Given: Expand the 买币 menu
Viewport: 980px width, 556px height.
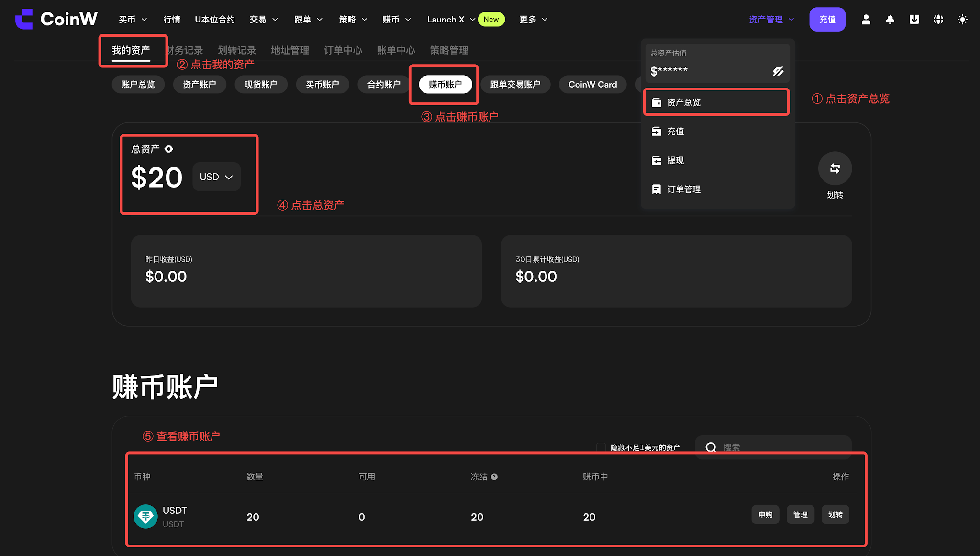Looking at the screenshot, I should pyautogui.click(x=133, y=20).
